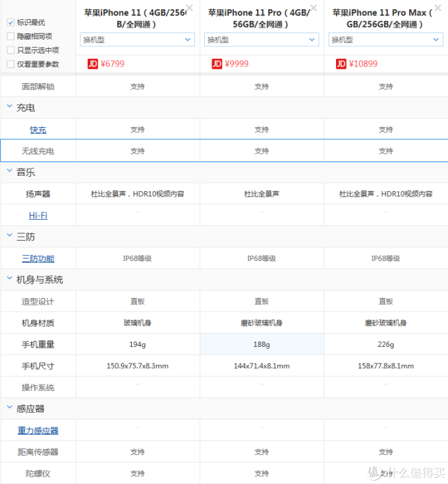The image size is (448, 484).
Task: Collapse the 机身与系统 section
Action: click(10, 278)
